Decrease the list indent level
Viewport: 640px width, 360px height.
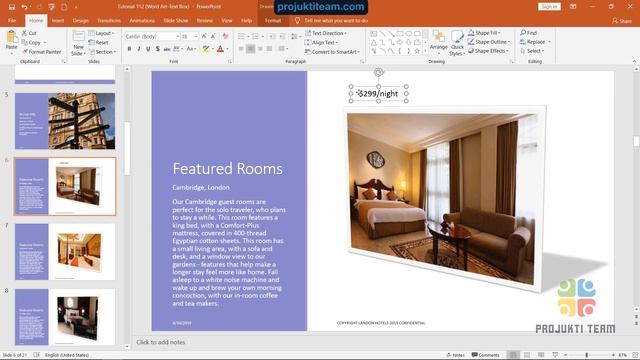(272, 36)
